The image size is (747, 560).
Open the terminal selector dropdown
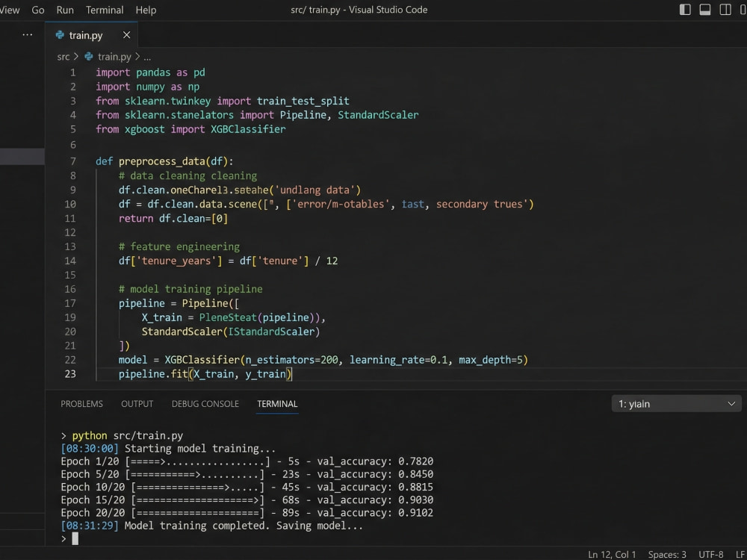point(677,404)
